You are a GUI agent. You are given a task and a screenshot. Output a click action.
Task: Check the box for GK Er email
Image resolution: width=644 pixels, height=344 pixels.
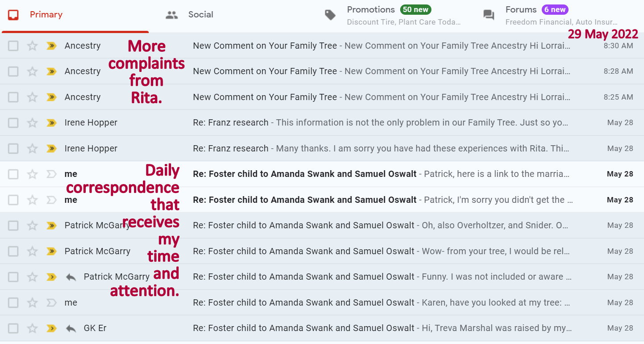[13, 328]
